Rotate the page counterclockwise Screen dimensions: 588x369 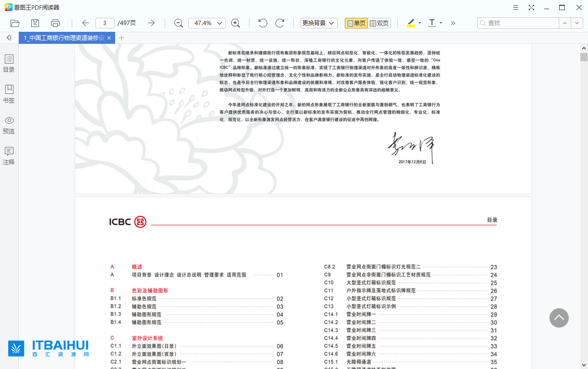(x=262, y=23)
